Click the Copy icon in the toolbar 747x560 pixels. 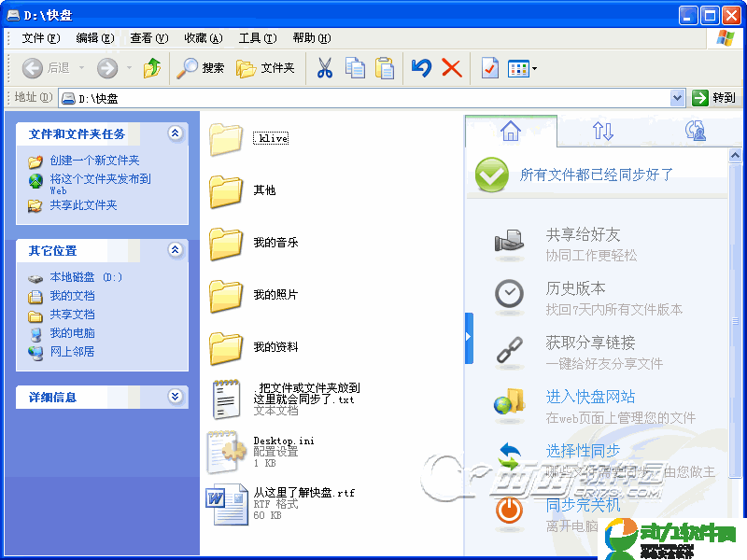coord(355,68)
